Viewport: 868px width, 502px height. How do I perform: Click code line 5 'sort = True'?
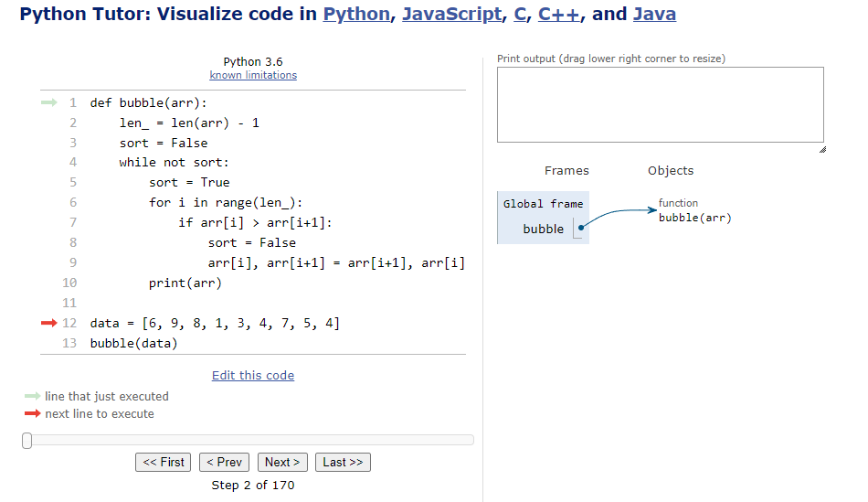click(x=189, y=182)
